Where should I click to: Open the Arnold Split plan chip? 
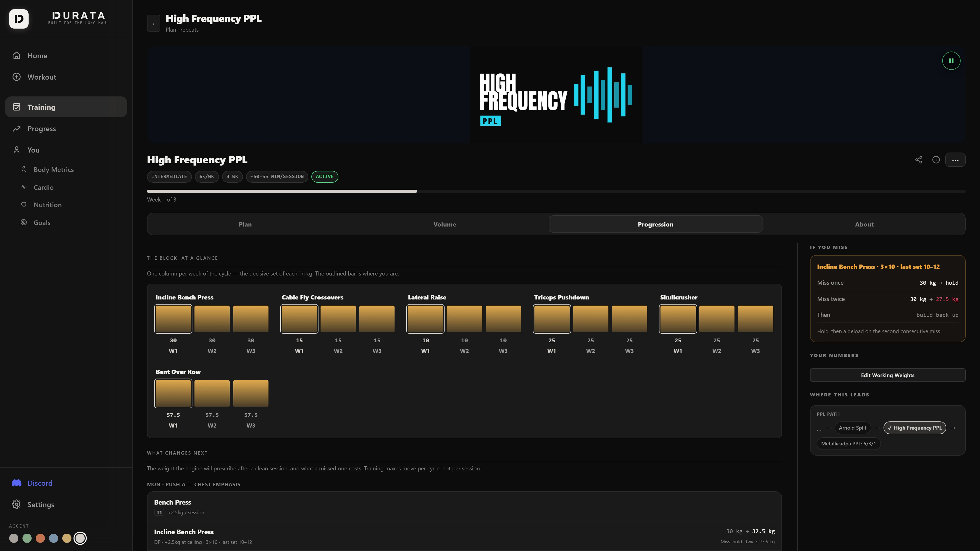(x=853, y=428)
